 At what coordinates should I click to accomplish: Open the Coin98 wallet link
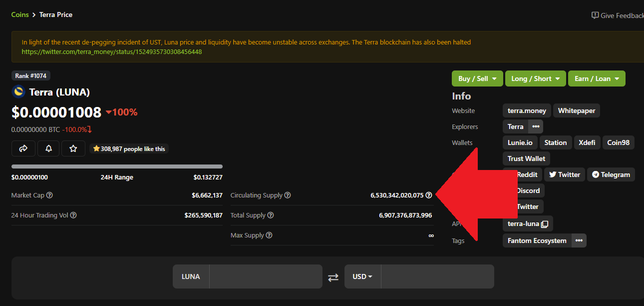(x=618, y=142)
